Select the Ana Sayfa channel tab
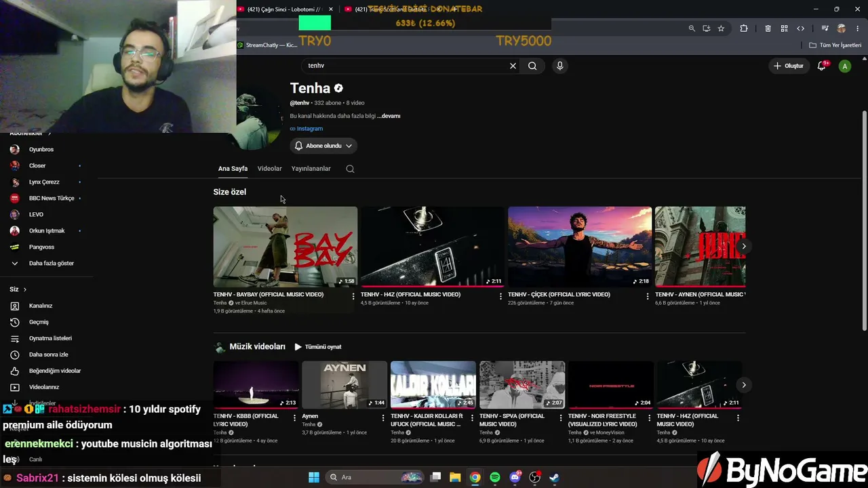Screen dimensions: 868x488 (233, 169)
